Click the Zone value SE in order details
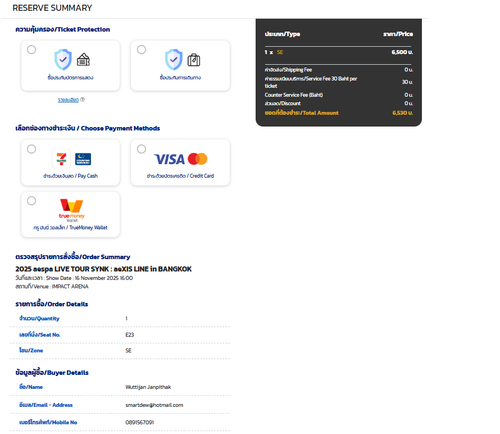 [128, 351]
